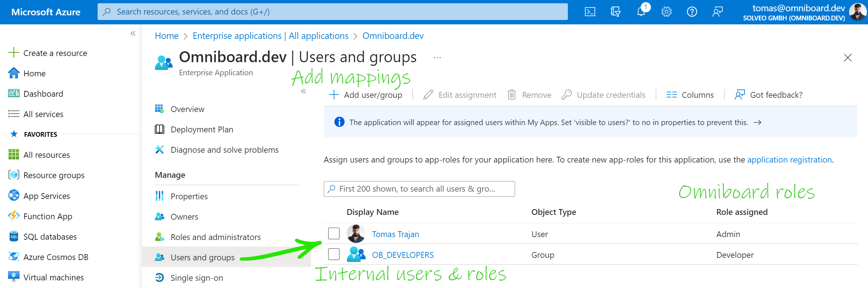Click the Admin role cell

[x=728, y=234]
